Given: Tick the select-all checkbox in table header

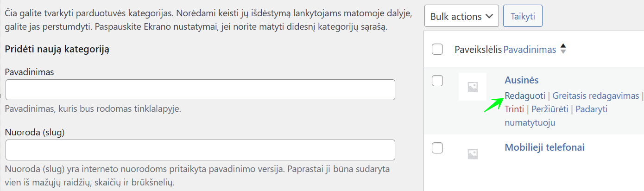Looking at the screenshot, I should pyautogui.click(x=437, y=49).
